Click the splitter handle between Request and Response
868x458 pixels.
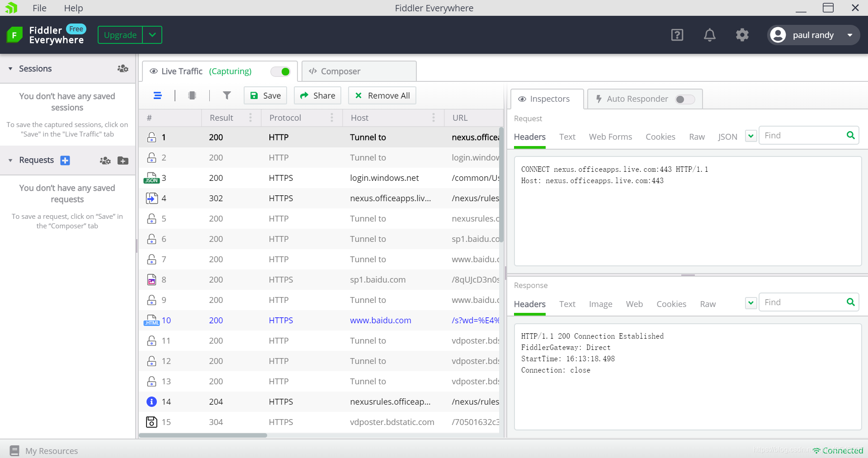click(688, 275)
